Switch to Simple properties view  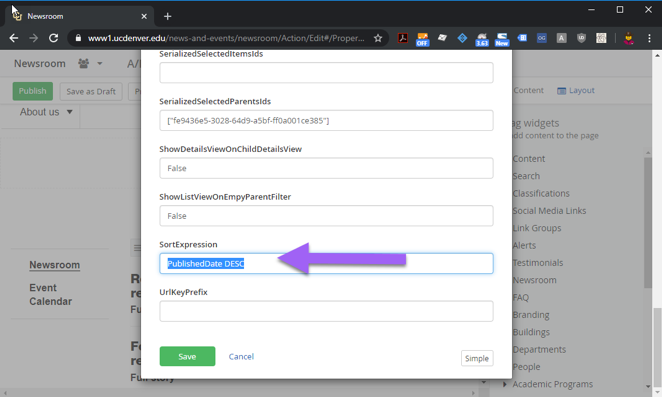tap(477, 358)
